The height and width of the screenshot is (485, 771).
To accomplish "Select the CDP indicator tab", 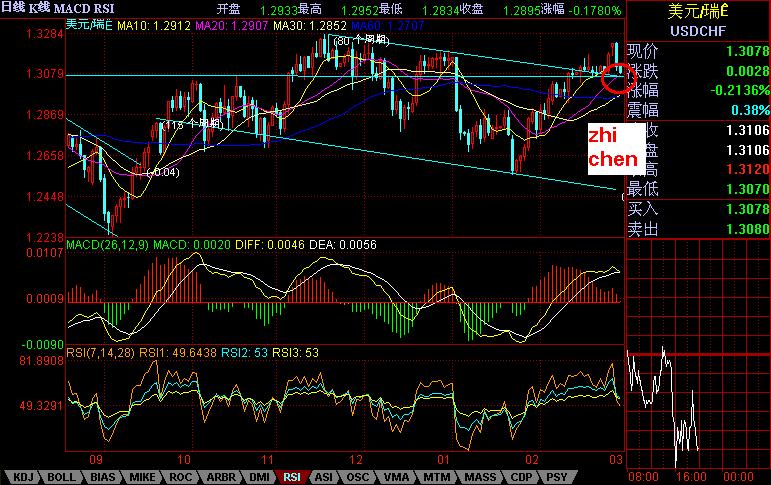I will [521, 477].
